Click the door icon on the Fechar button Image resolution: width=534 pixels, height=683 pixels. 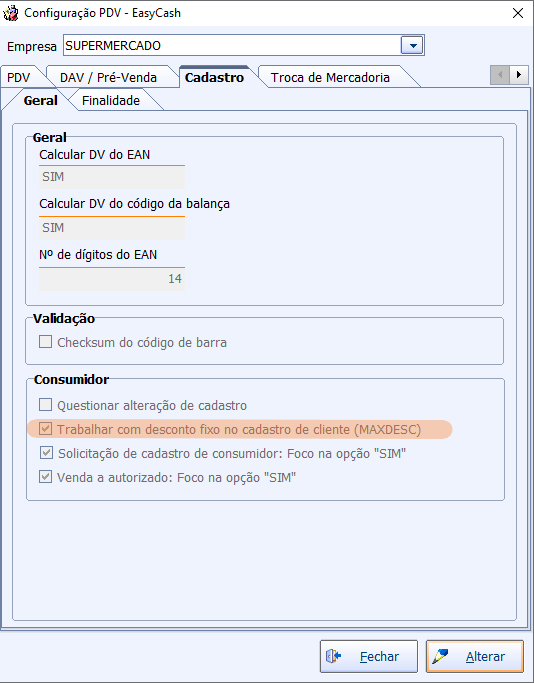click(334, 656)
